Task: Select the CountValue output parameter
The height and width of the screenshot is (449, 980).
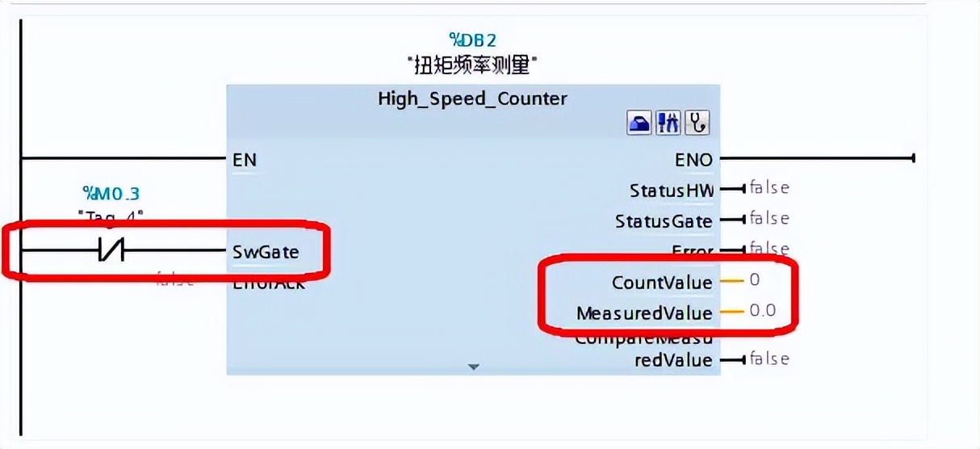Action: (x=662, y=283)
